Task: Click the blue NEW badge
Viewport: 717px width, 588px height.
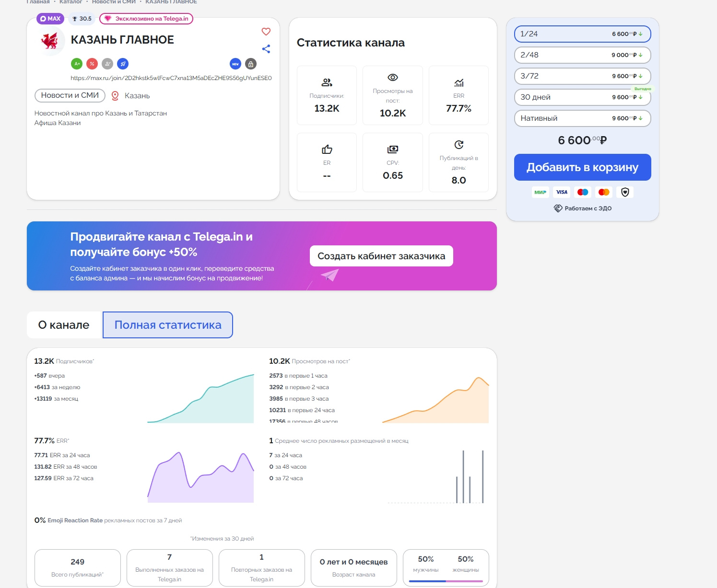Action: tap(235, 64)
